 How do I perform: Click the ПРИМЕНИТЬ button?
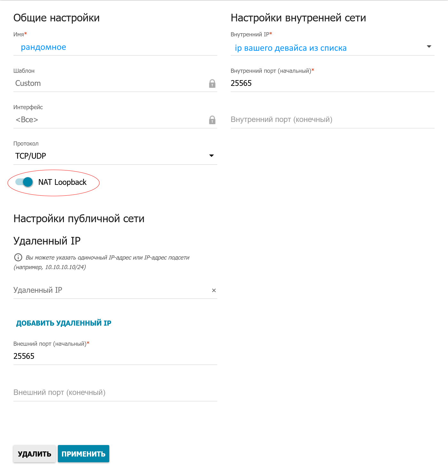pyautogui.click(x=83, y=454)
